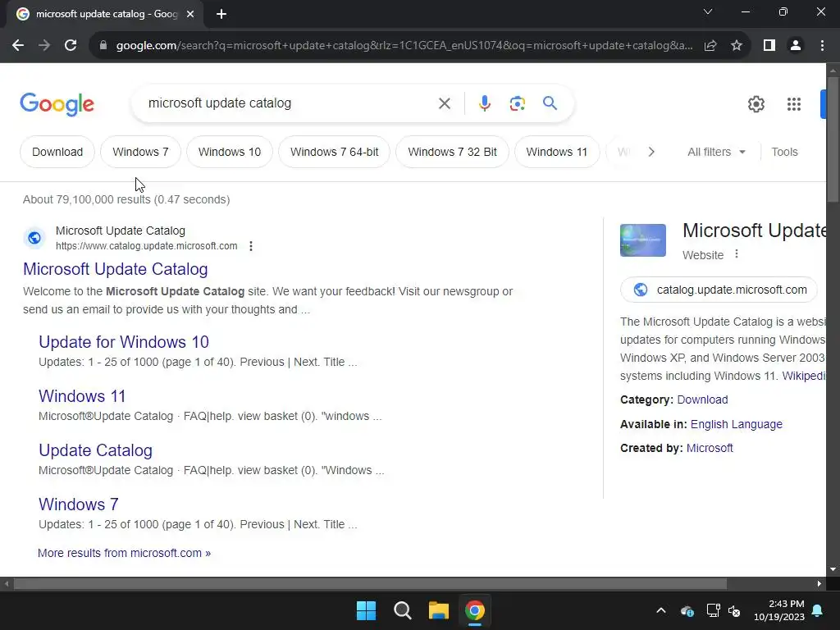Go back using the browser back arrow

pos(18,46)
